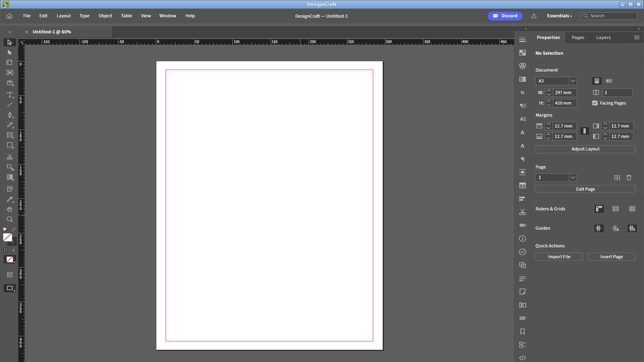Add a new page with plus icon
This screenshot has width=644, height=362.
pos(617,177)
